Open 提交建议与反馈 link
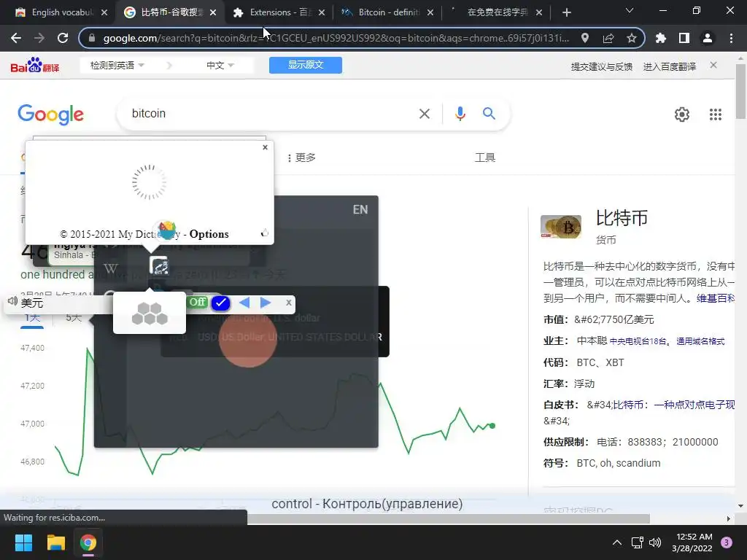This screenshot has height=560, width=747. pos(602,66)
